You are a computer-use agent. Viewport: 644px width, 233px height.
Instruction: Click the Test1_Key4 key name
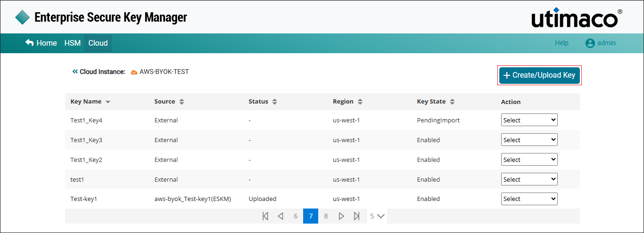point(86,120)
